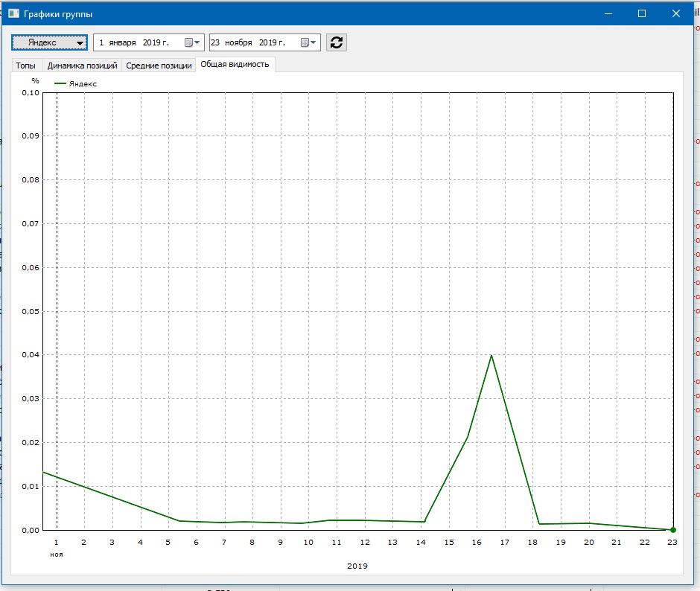
Task: Click the peak of the green line
Action: coord(491,355)
